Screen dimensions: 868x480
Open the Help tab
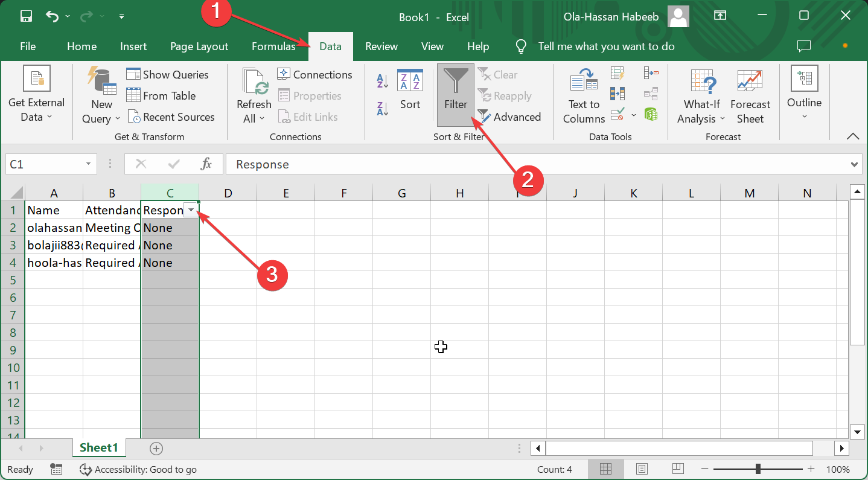(x=478, y=46)
